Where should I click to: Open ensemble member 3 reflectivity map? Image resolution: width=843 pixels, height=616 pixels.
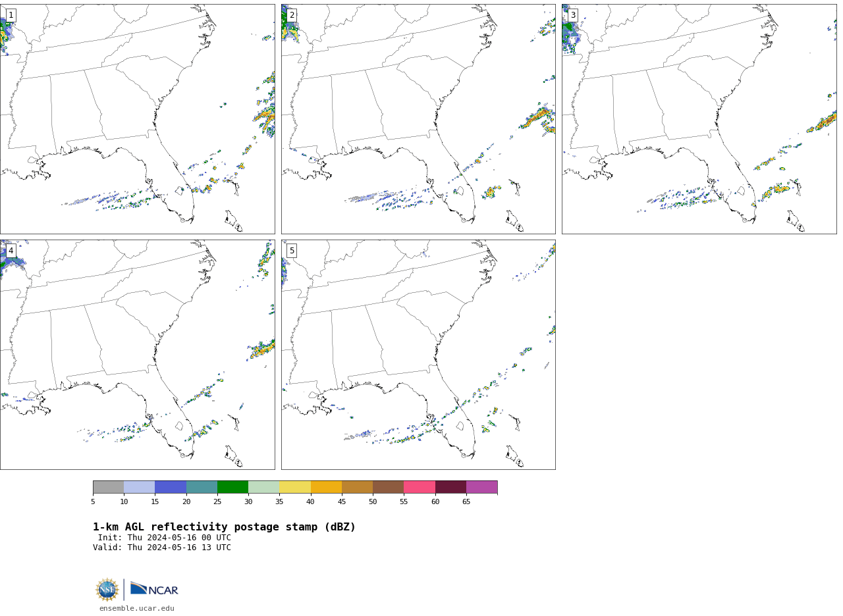tap(699, 119)
